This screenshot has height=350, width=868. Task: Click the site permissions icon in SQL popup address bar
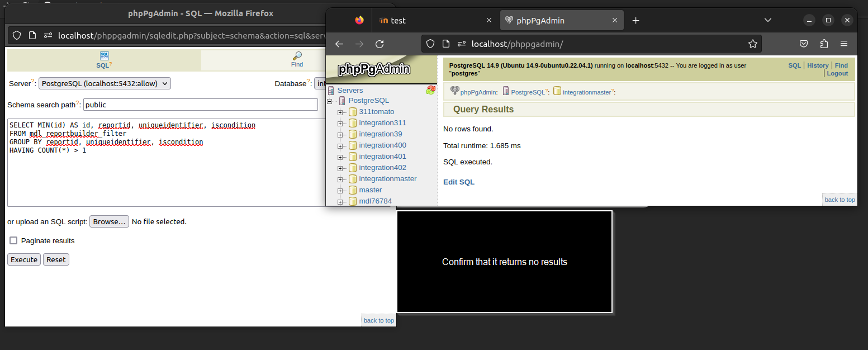tap(48, 35)
